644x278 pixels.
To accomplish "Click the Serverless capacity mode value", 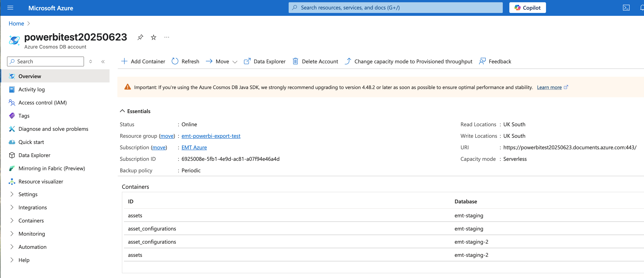I will point(515,159).
